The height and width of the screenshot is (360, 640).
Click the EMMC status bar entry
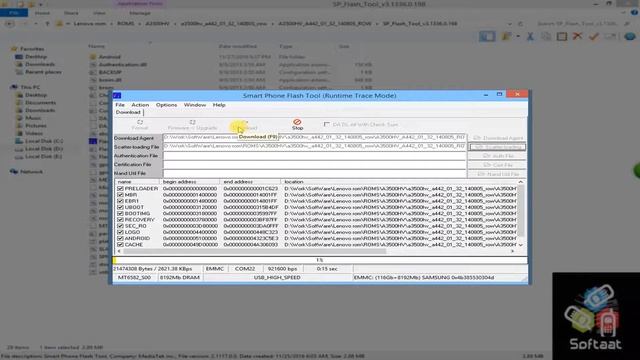215,269
